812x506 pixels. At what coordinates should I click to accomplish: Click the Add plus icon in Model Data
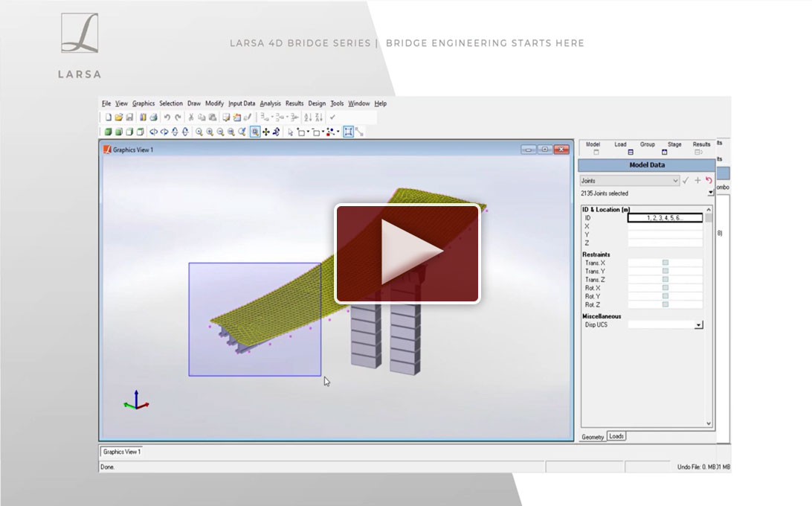(x=697, y=180)
